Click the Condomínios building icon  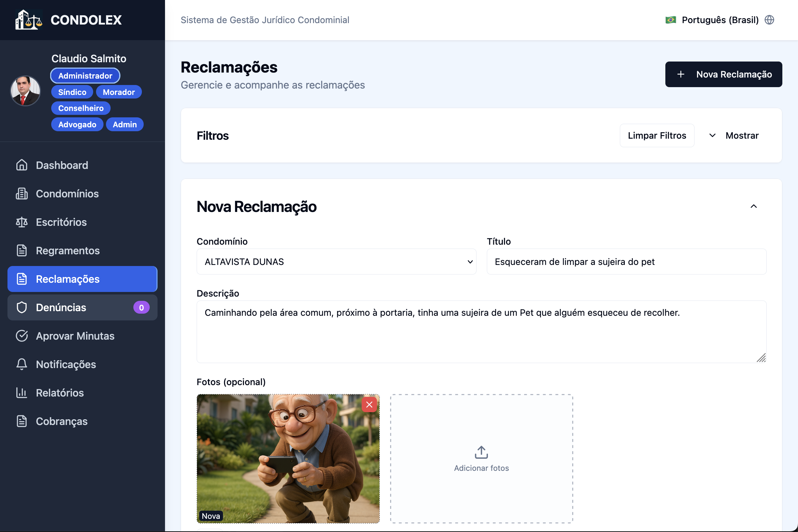point(22,193)
